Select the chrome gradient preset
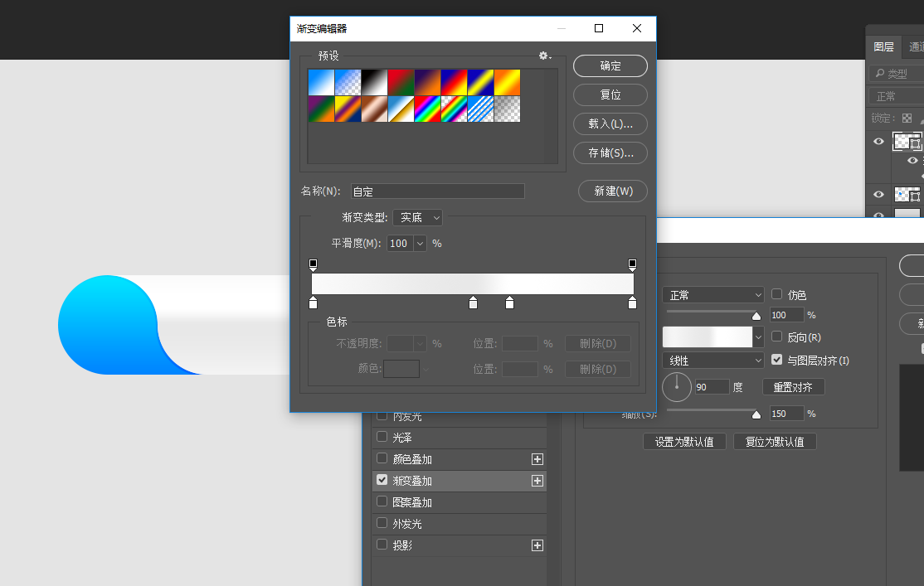Screen dimensions: 924x586 point(401,109)
